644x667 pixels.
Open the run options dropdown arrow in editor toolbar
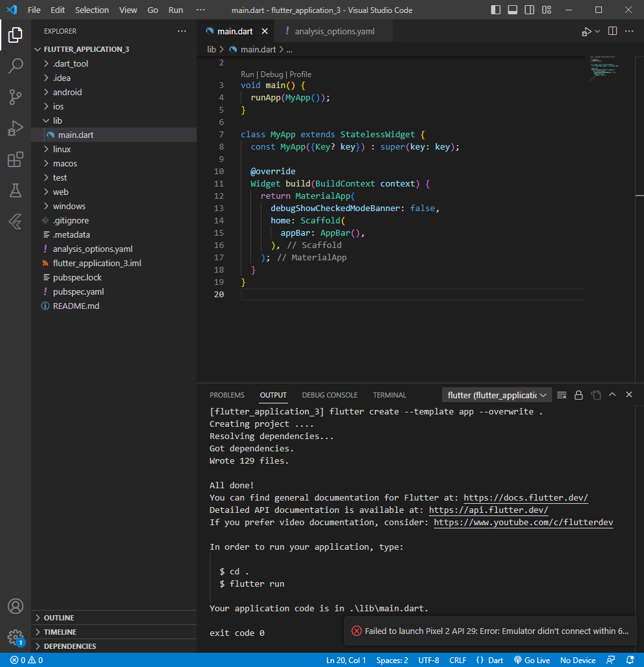[597, 31]
